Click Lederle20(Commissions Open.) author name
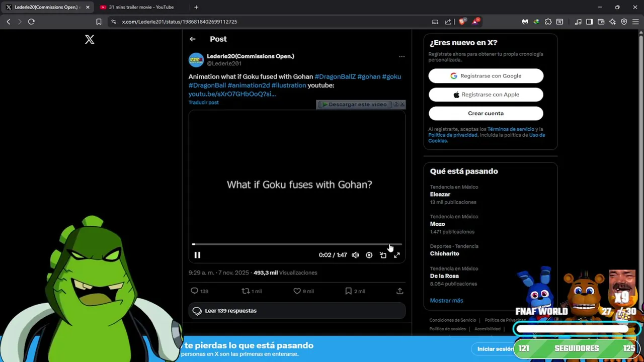The height and width of the screenshot is (362, 644). (251, 56)
